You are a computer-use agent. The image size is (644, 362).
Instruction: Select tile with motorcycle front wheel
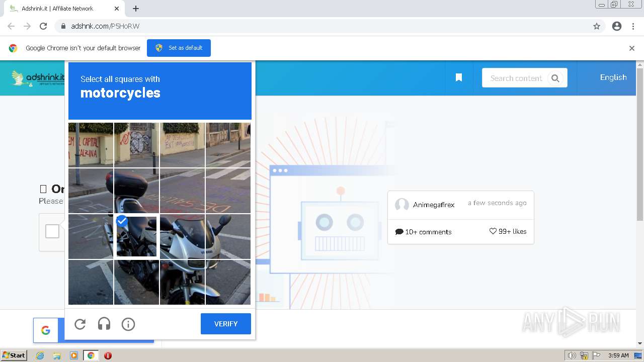(182, 282)
